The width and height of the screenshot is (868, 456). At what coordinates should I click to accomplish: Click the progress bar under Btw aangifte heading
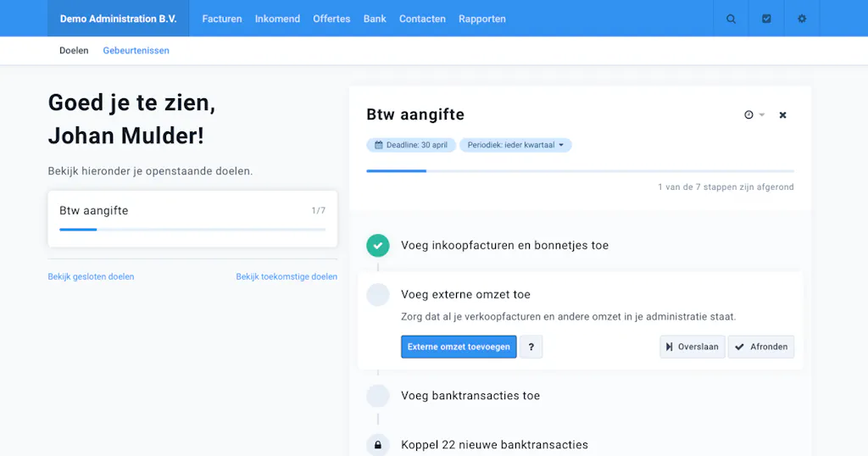coord(580,171)
